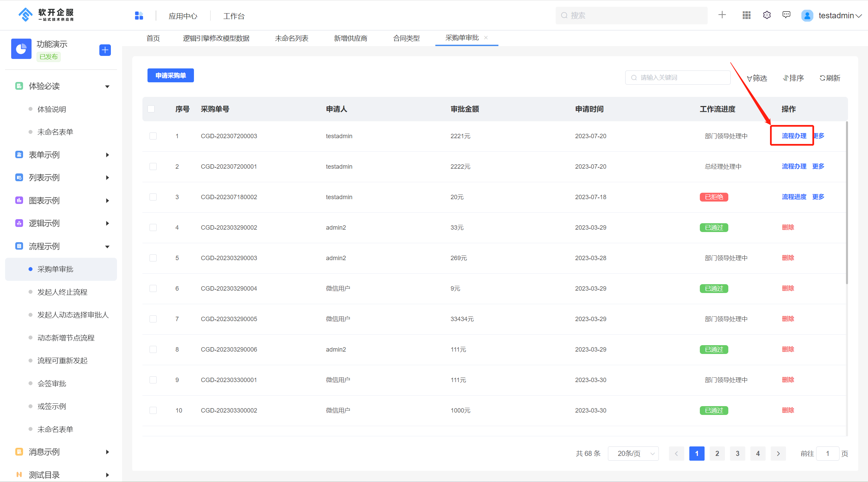868x482 pixels.
Task: Check the checkbox for row CGD-202307200003
Action: pyautogui.click(x=153, y=136)
